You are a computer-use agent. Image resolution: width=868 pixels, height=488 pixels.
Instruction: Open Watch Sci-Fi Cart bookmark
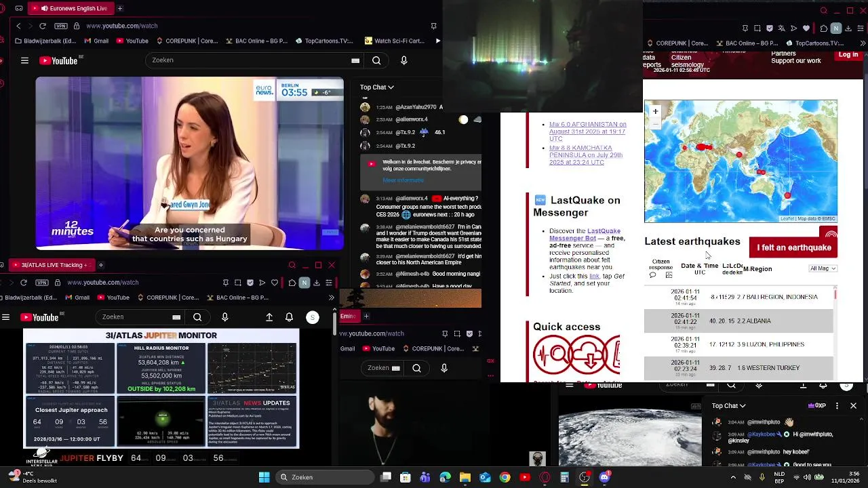[x=394, y=41]
